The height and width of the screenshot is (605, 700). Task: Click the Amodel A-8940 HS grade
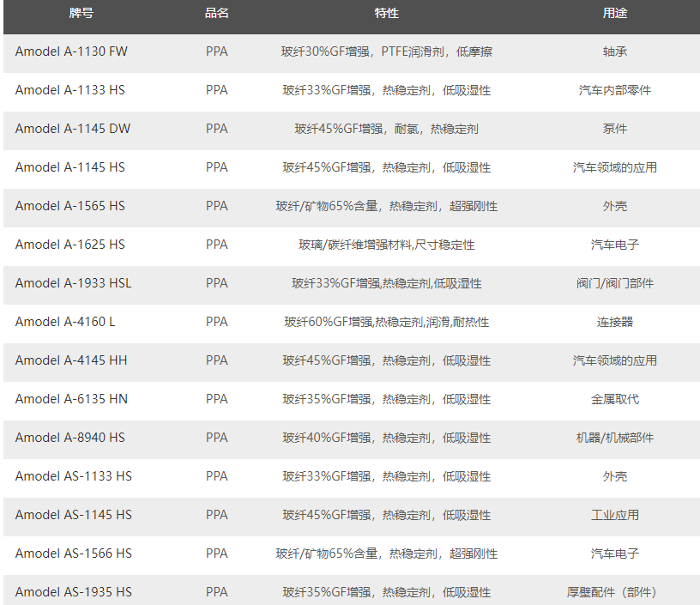[70, 438]
